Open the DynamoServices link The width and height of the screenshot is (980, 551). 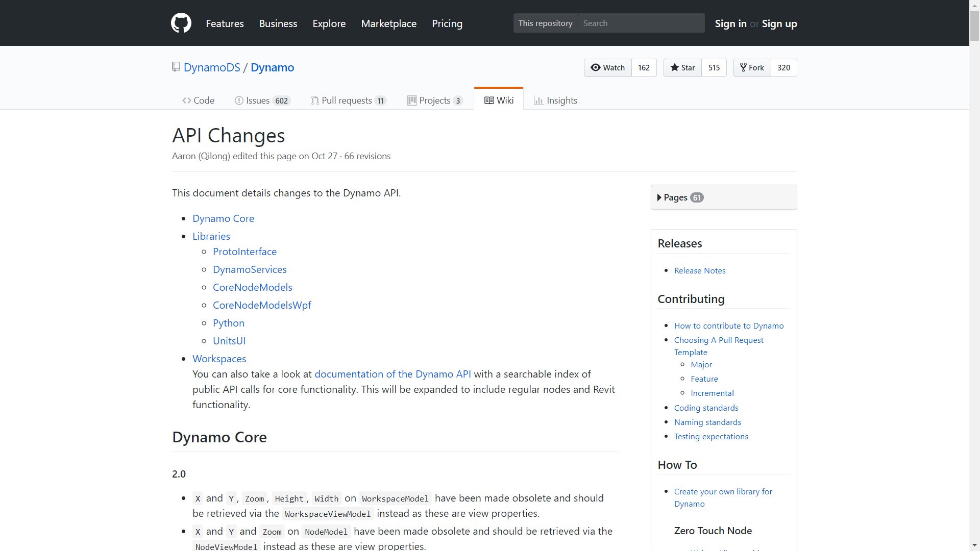(250, 269)
